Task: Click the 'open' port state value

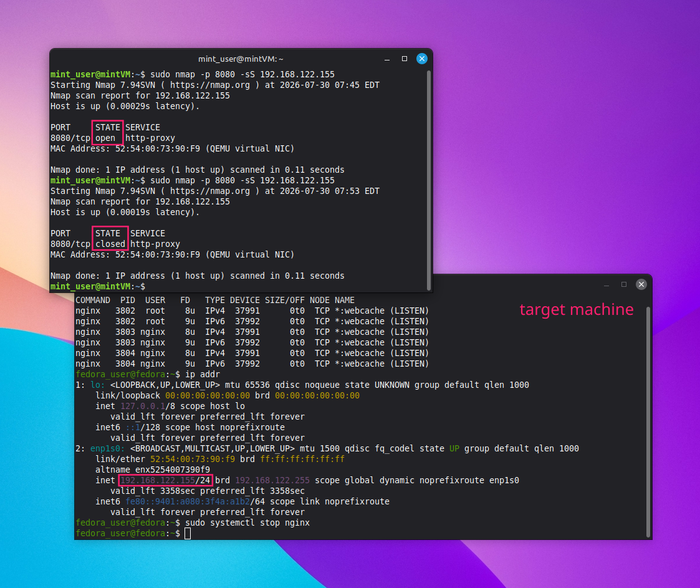Action: click(105, 138)
